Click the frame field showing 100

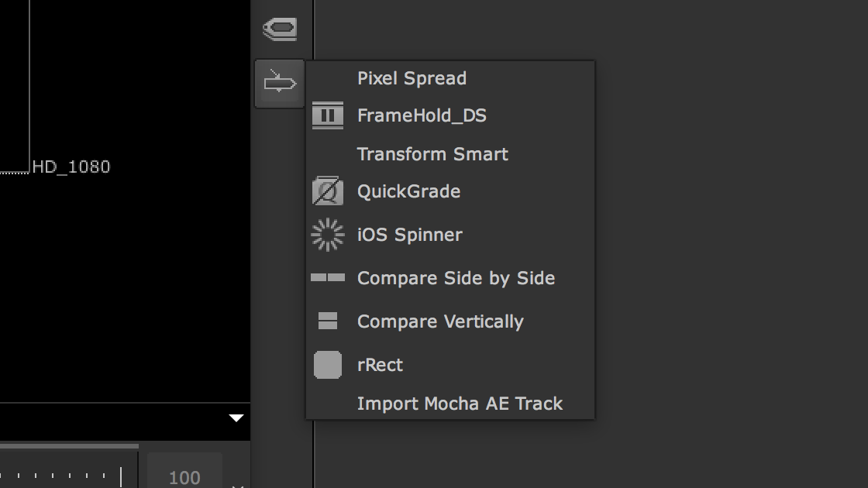184,477
